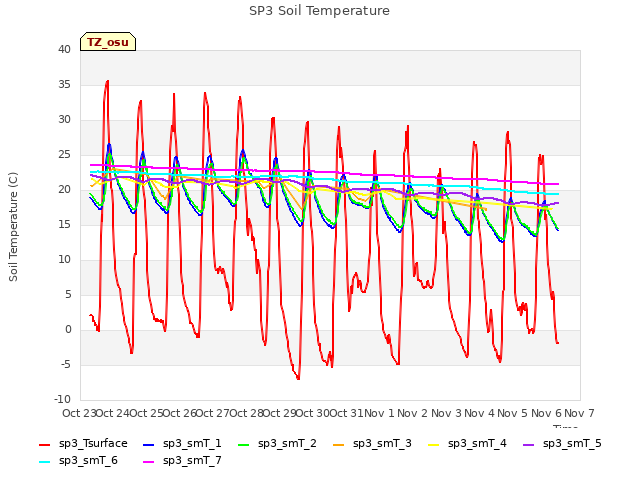Click the blue sp3_smT_1 legend swatch
640x480 pixels.
[149, 444]
